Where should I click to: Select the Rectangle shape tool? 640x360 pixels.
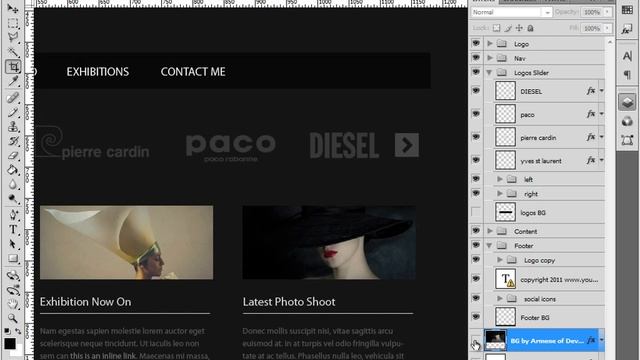coord(13,259)
